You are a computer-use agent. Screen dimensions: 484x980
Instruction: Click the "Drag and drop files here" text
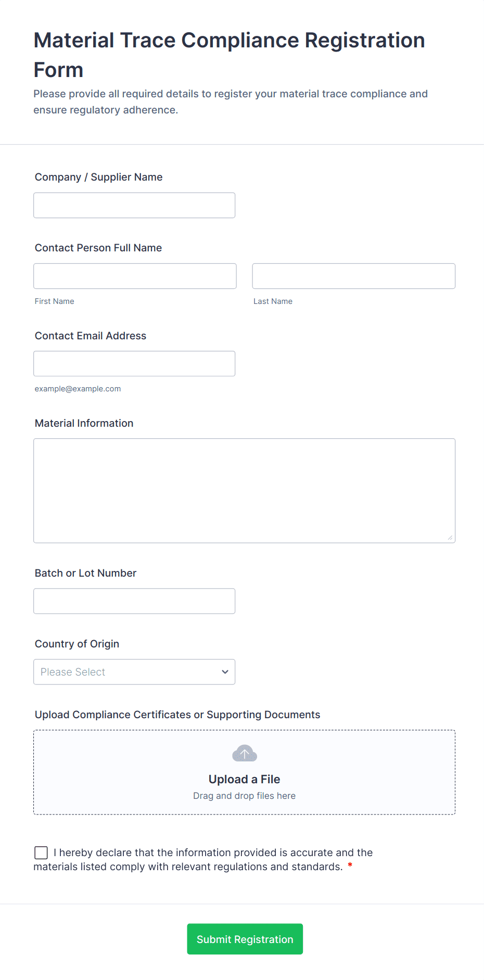(244, 796)
